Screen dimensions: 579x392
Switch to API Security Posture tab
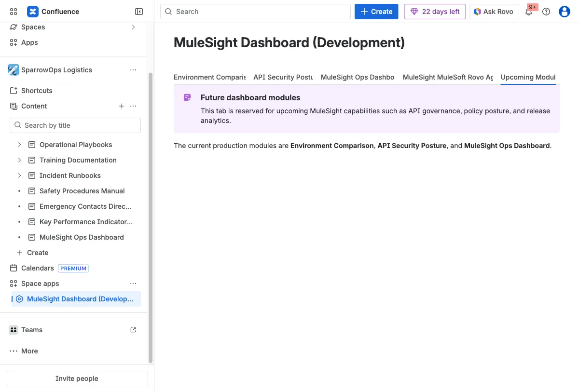click(283, 77)
